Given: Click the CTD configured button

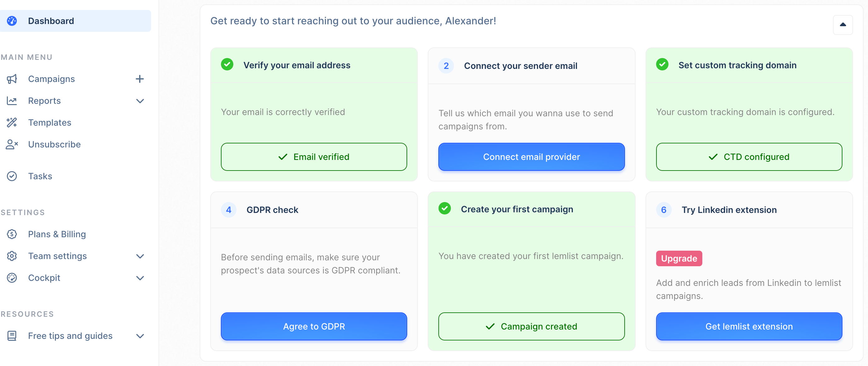Looking at the screenshot, I should coord(749,157).
